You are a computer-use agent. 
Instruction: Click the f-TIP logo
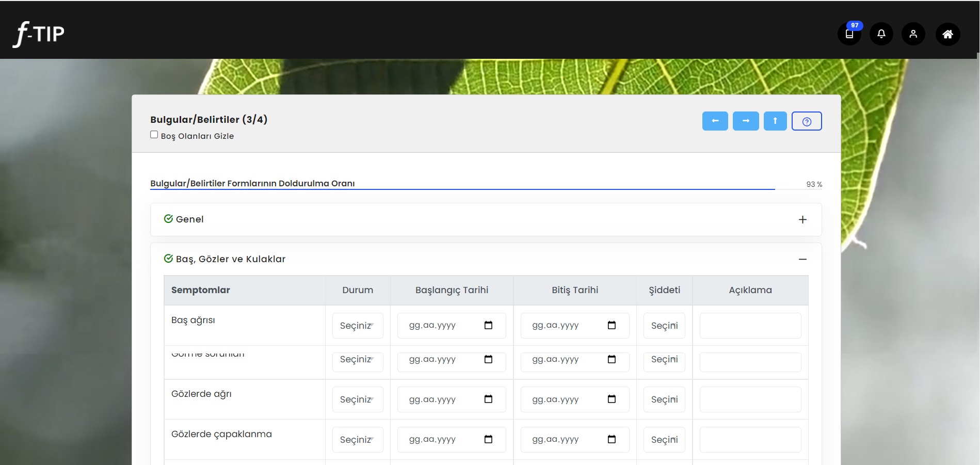pos(39,34)
